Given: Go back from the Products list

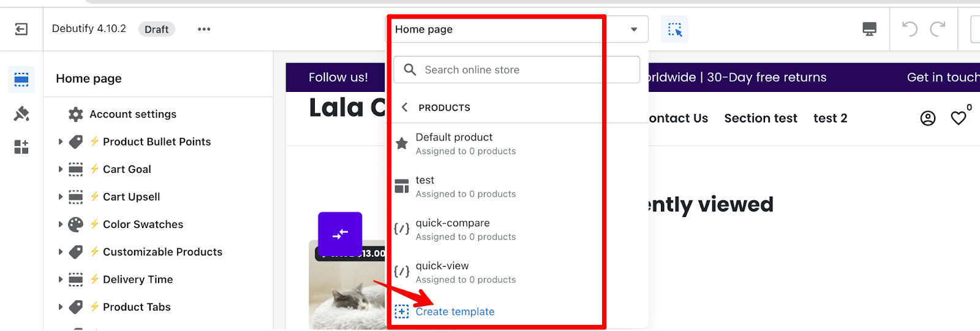Looking at the screenshot, I should tap(404, 107).
